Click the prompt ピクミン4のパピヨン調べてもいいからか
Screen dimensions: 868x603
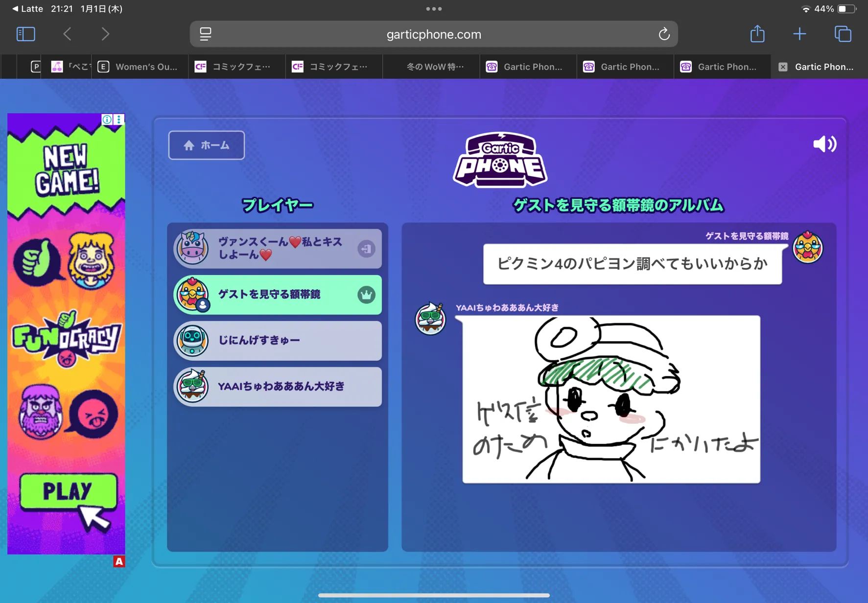(x=633, y=264)
